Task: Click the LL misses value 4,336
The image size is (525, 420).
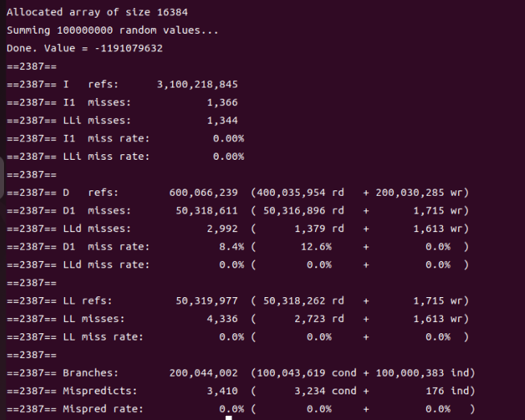Action: [x=223, y=319]
